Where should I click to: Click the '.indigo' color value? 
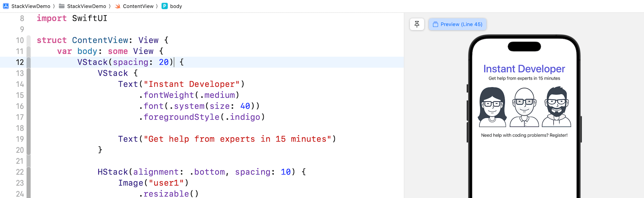[243, 117]
